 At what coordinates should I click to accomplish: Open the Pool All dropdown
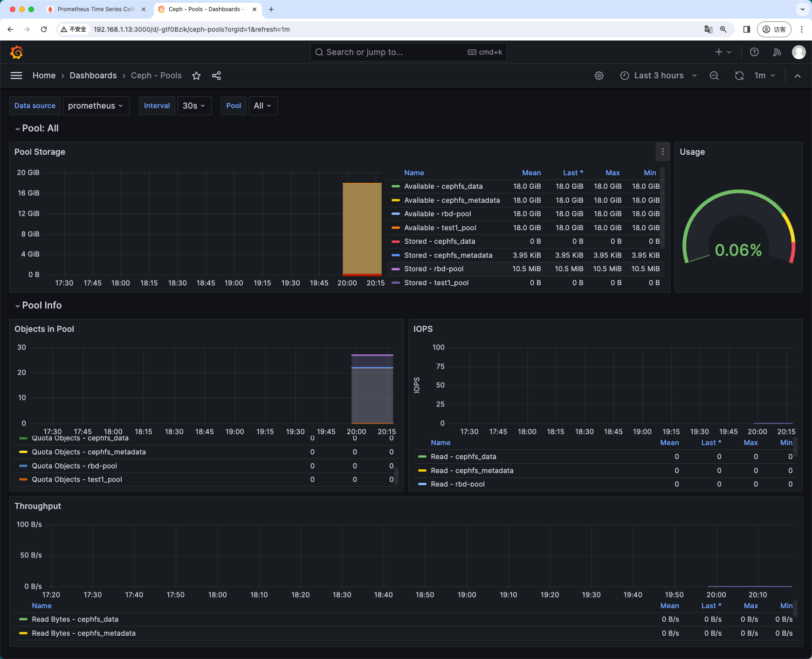pos(263,106)
